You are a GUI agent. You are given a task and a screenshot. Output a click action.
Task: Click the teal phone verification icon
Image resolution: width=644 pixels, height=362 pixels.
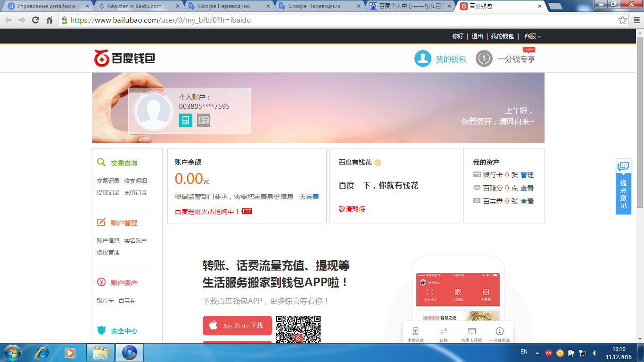[186, 120]
